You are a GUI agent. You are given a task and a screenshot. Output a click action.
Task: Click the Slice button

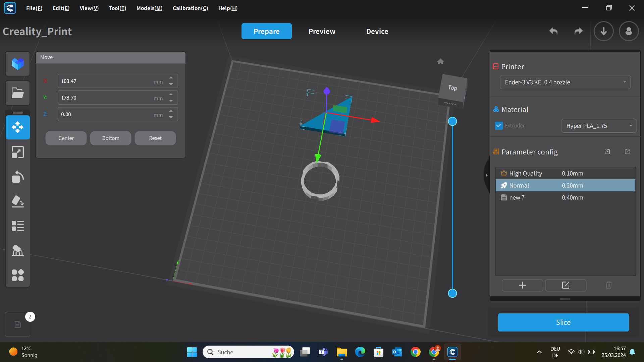[x=563, y=322]
